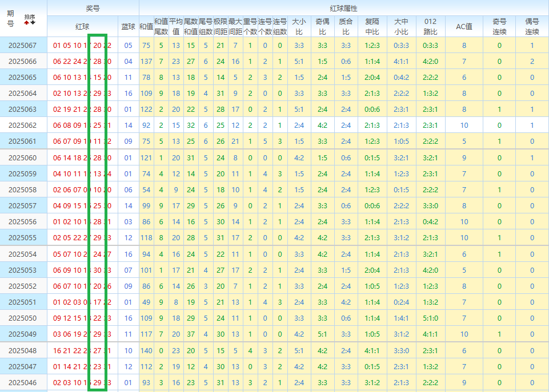
Task: Click the 和值尾数 column header
Action: [161, 26]
